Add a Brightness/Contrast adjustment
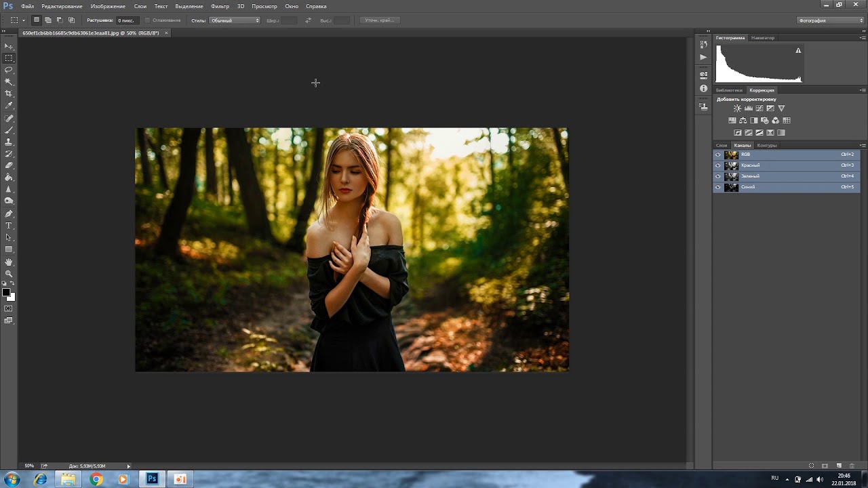 (737, 108)
